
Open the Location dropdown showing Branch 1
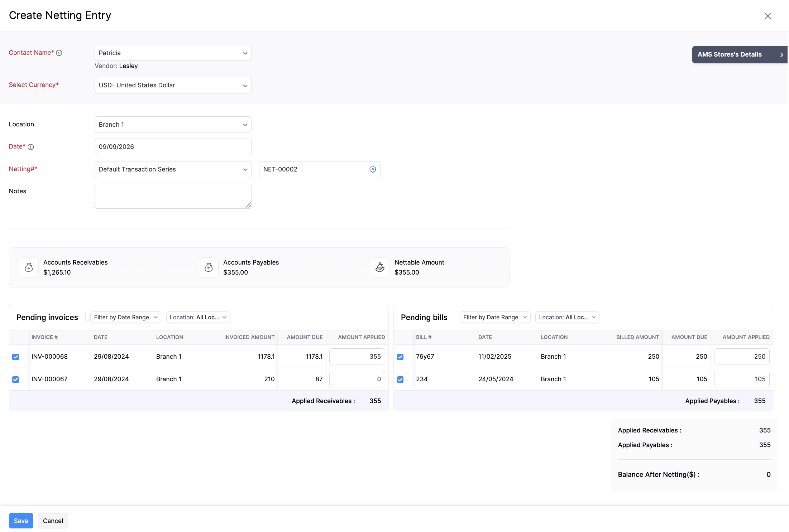point(173,125)
